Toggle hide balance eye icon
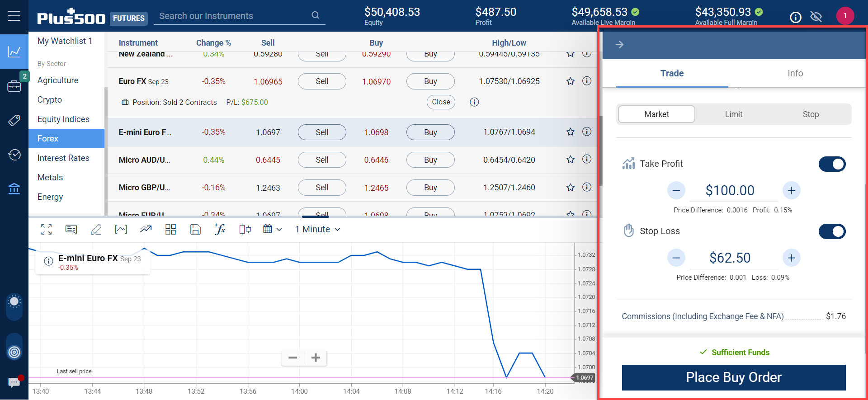 pyautogui.click(x=816, y=17)
